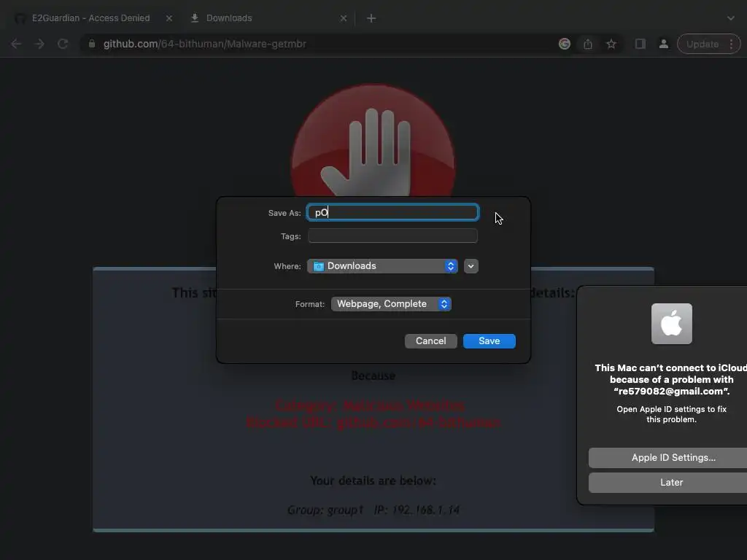Click the share page icon

588,44
